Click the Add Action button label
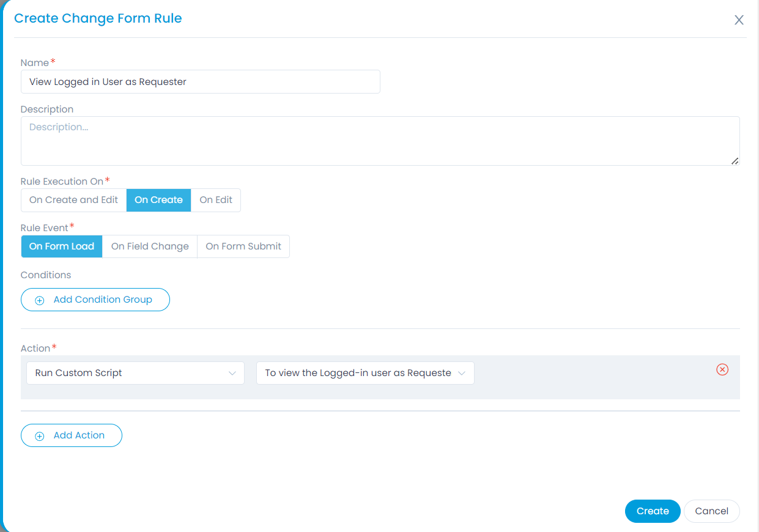759x532 pixels. [x=79, y=435]
